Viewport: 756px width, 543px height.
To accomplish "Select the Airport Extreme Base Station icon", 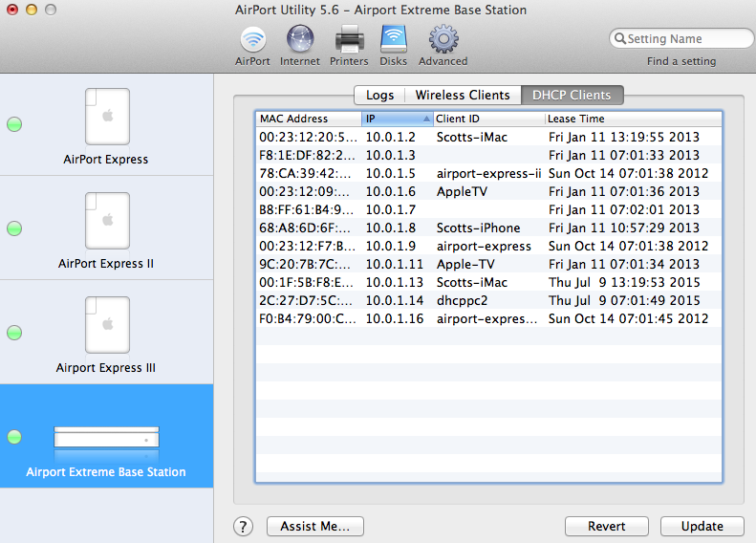I will point(106,437).
